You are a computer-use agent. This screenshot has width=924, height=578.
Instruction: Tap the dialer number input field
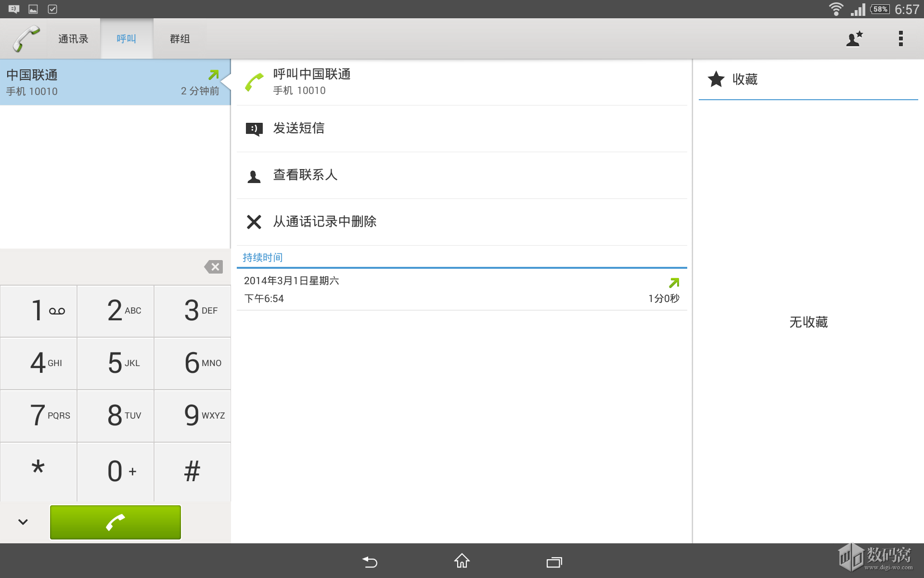click(101, 267)
